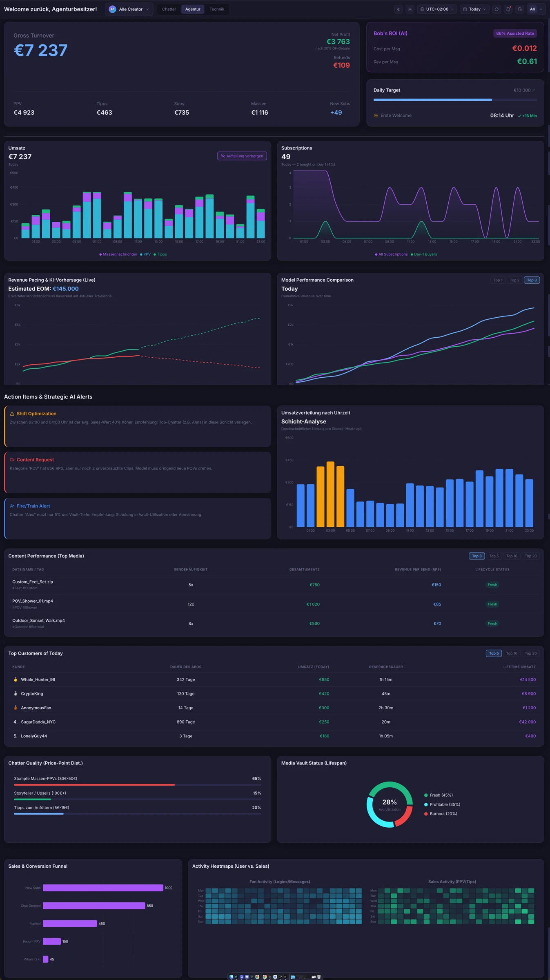Toggle Fresh (45%) legend in vault chart
This screenshot has height=980, width=550.
(x=439, y=795)
